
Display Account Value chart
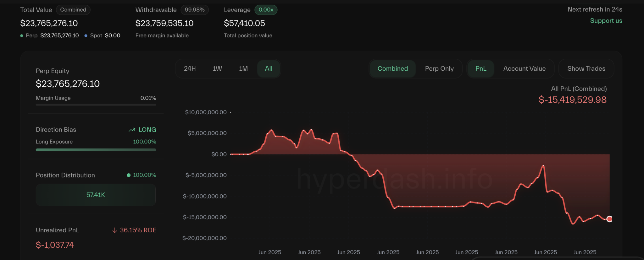(524, 68)
